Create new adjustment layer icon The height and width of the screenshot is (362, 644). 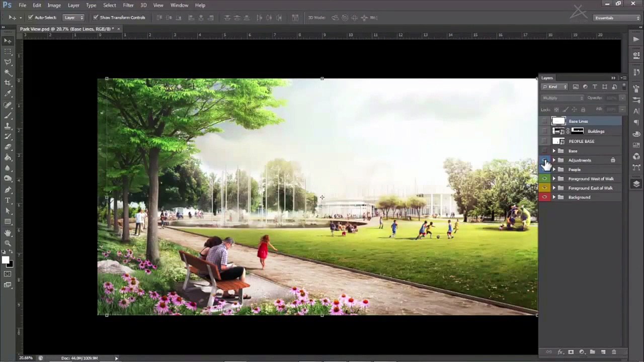[x=582, y=352]
